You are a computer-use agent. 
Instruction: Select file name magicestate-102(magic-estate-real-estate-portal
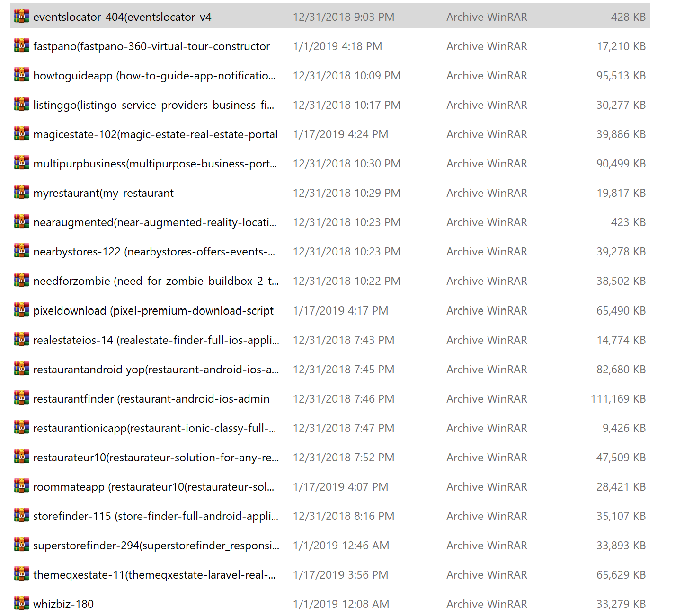point(156,134)
